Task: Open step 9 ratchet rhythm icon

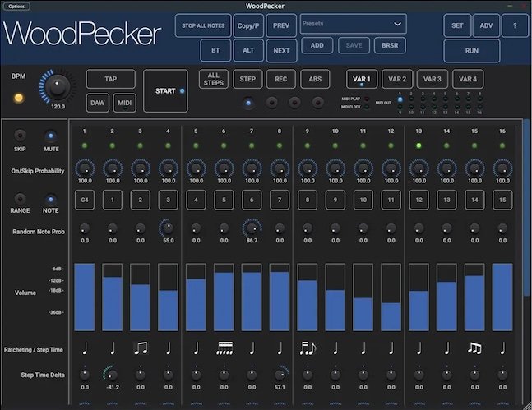Action: (308, 348)
